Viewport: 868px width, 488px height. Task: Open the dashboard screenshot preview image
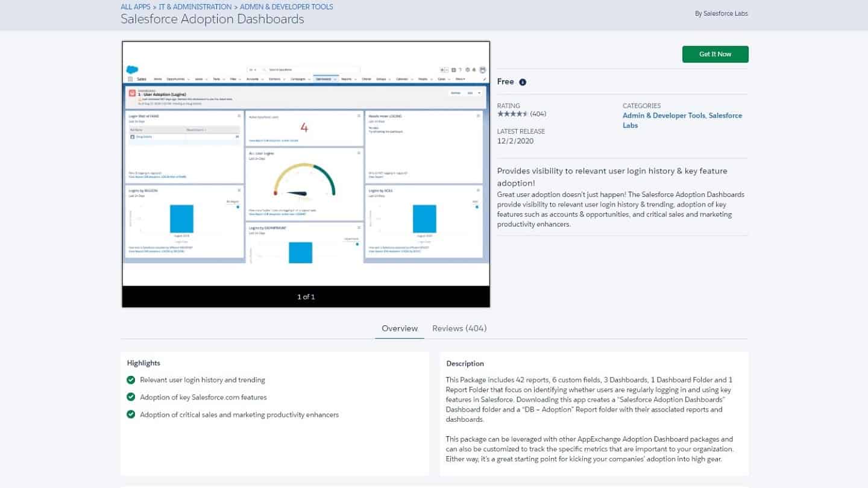[x=306, y=164]
